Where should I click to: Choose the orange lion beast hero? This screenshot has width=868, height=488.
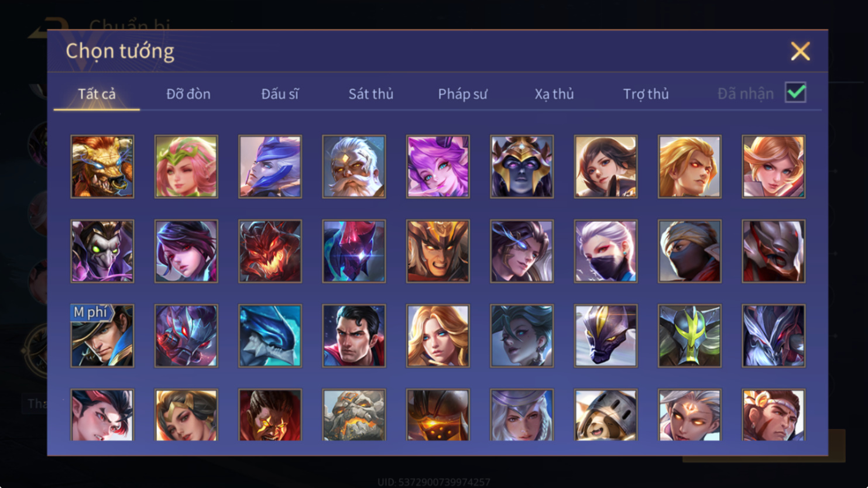tap(102, 167)
